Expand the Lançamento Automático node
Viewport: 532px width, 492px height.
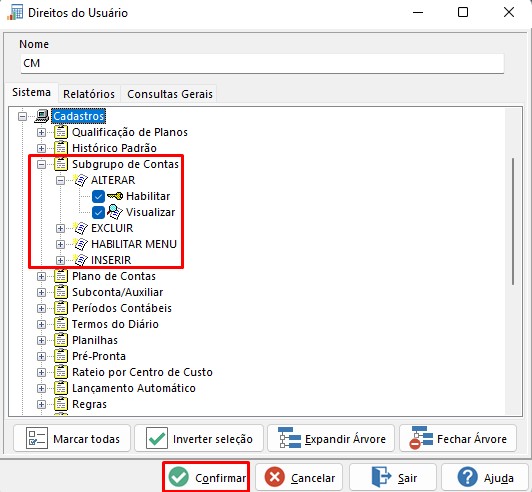point(41,388)
